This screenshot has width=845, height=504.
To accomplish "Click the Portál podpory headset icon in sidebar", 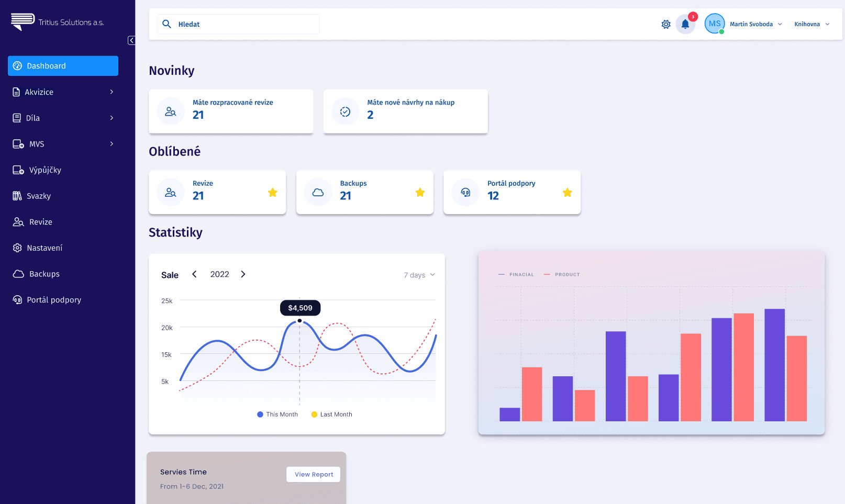I will [17, 300].
